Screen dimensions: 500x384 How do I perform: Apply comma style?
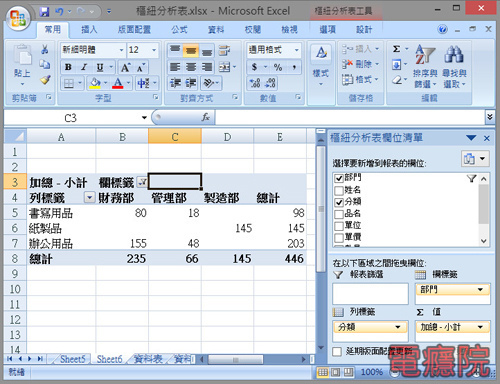click(294, 67)
